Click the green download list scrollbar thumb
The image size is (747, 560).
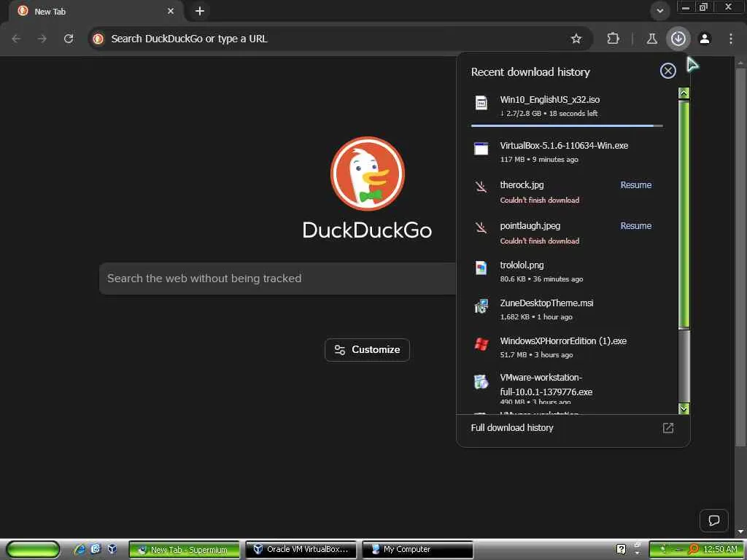click(684, 214)
